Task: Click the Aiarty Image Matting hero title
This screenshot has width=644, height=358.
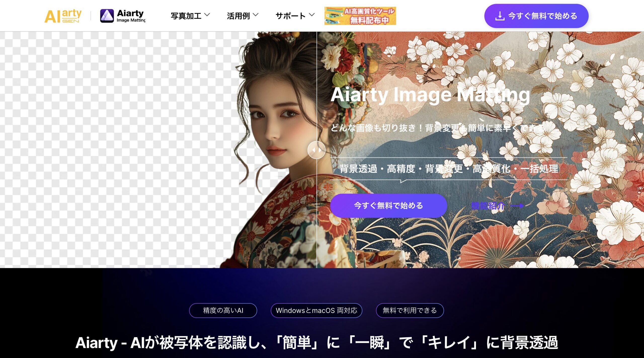Action: pyautogui.click(x=430, y=95)
